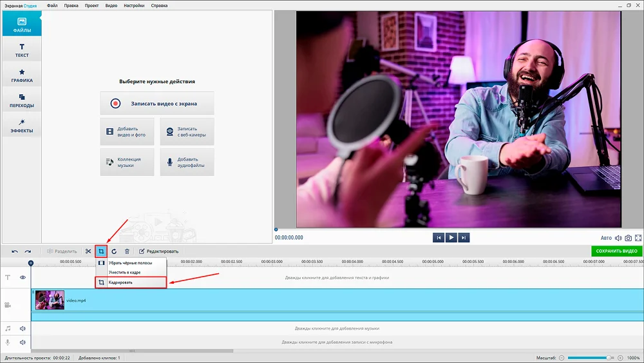Click Добавить видео и фото button

127,132
